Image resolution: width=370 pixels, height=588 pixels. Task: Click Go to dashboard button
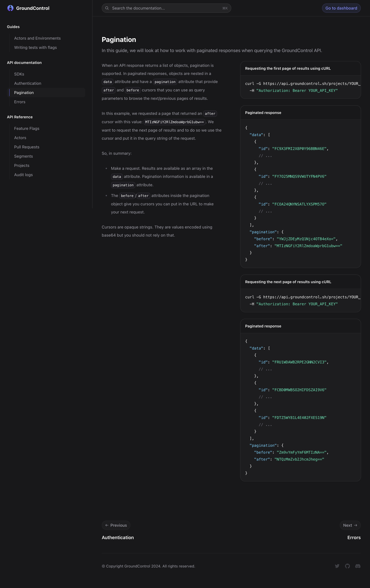click(341, 8)
